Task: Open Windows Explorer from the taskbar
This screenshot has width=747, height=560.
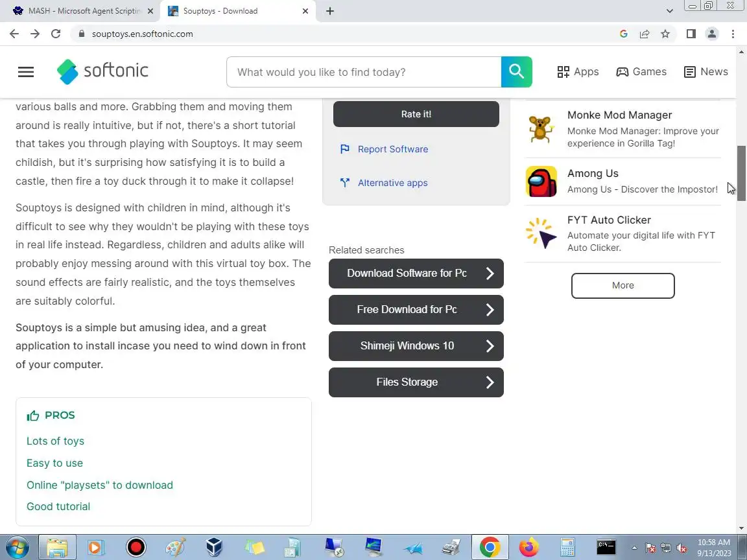Action: (56, 547)
